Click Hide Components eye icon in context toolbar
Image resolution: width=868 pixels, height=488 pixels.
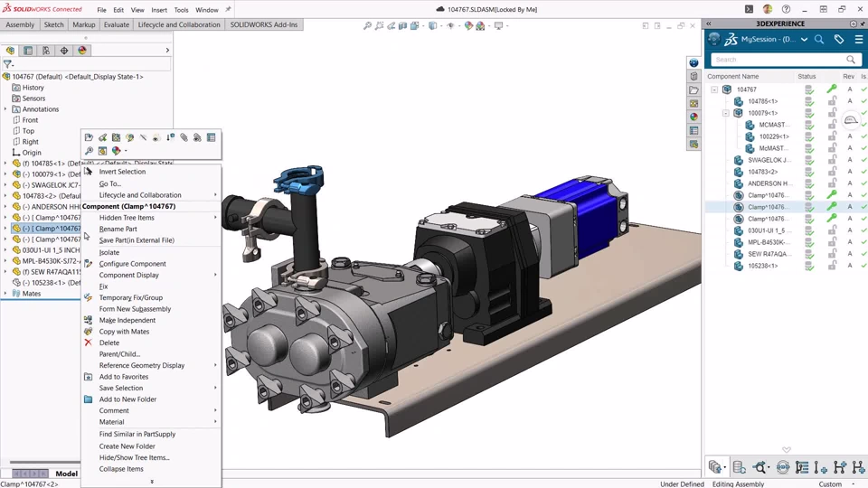click(156, 137)
